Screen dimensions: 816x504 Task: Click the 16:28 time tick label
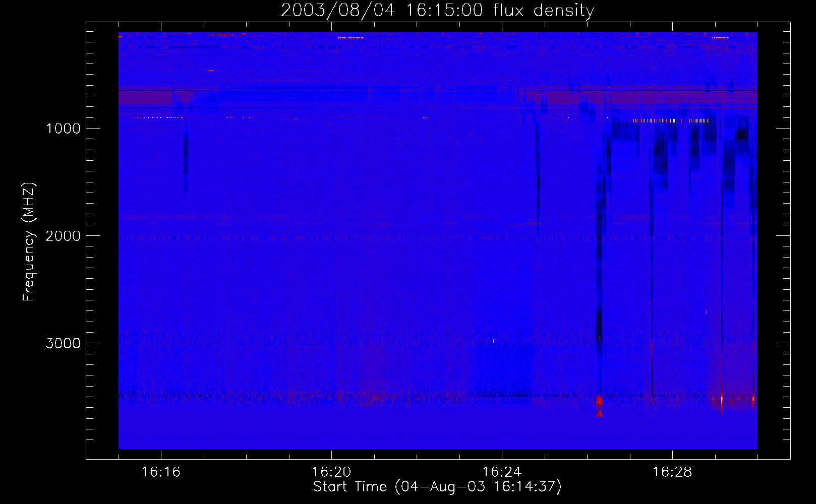(672, 472)
